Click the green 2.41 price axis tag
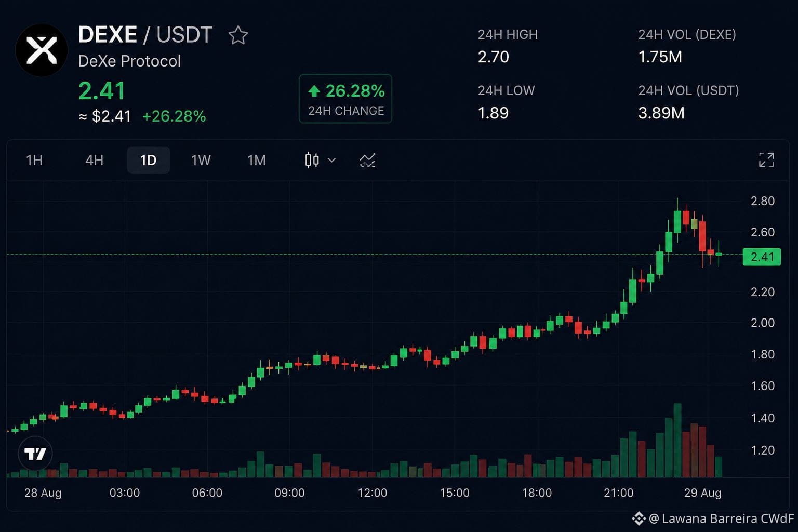Screen dimensions: 798x532 (762, 257)
